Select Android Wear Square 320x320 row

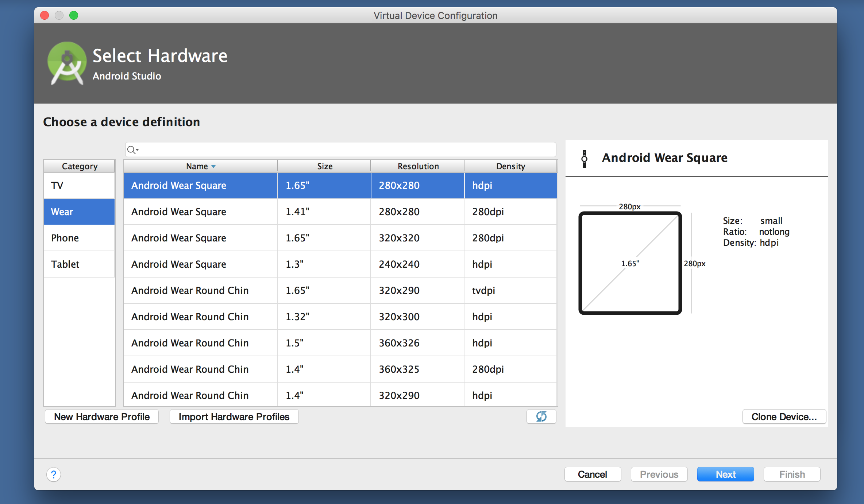coord(340,238)
